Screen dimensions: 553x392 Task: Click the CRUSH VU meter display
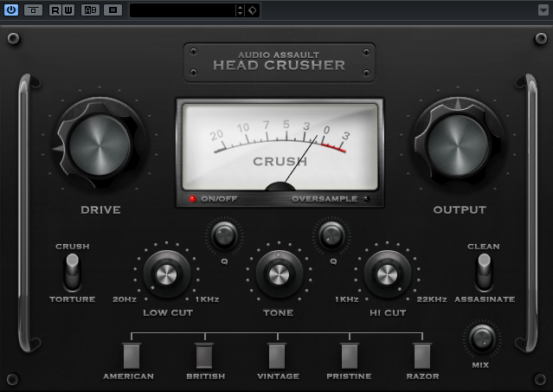coord(280,147)
